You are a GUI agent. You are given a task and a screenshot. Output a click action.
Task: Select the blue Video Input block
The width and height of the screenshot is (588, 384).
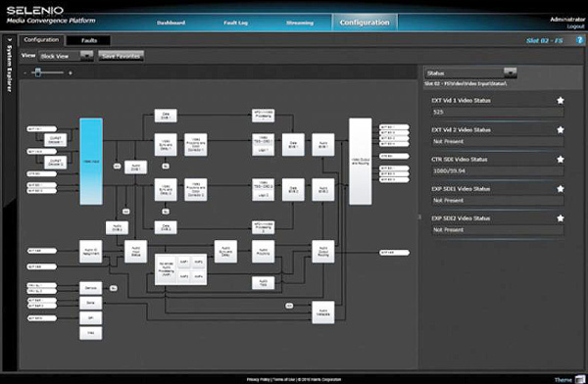(x=91, y=162)
